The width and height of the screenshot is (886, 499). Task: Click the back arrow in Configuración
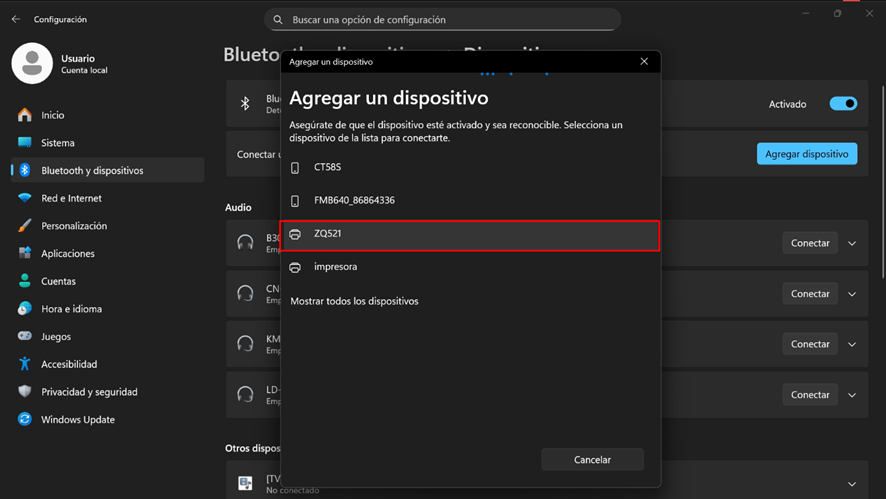click(15, 19)
